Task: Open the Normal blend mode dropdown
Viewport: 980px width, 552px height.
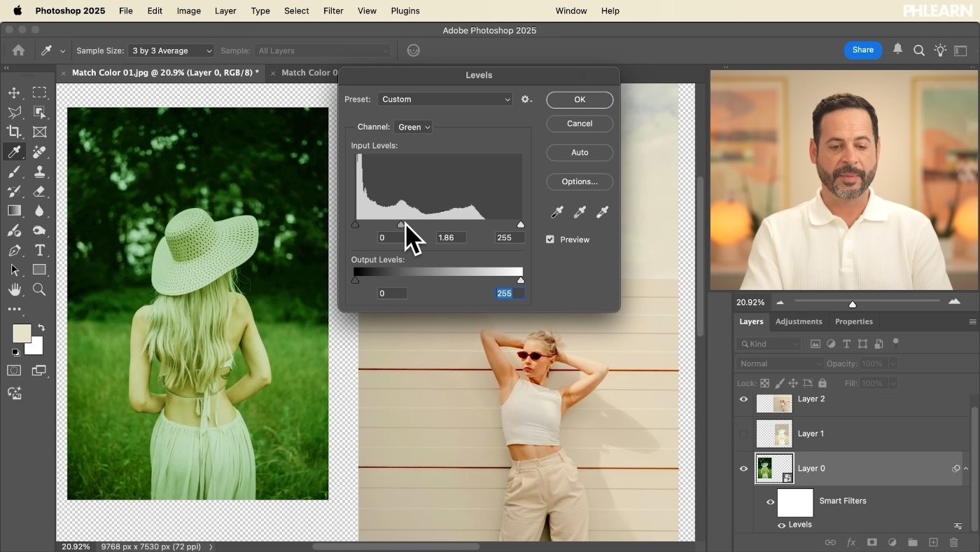Action: [780, 364]
